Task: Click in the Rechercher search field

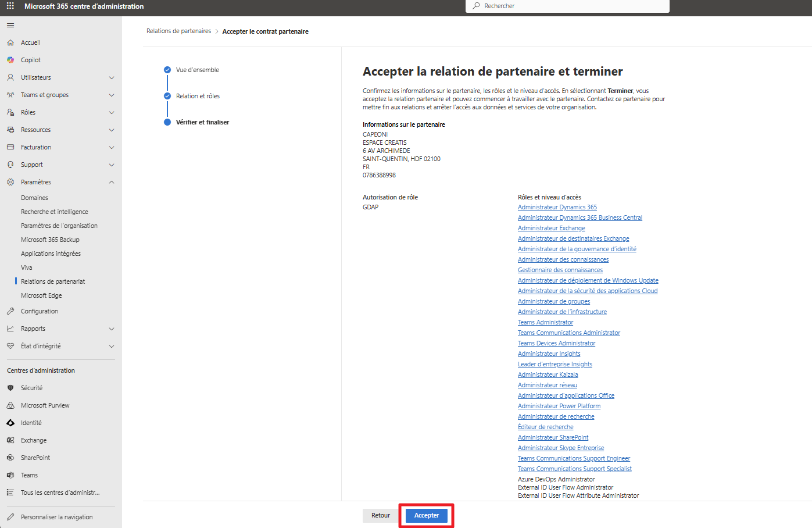Action: point(567,6)
